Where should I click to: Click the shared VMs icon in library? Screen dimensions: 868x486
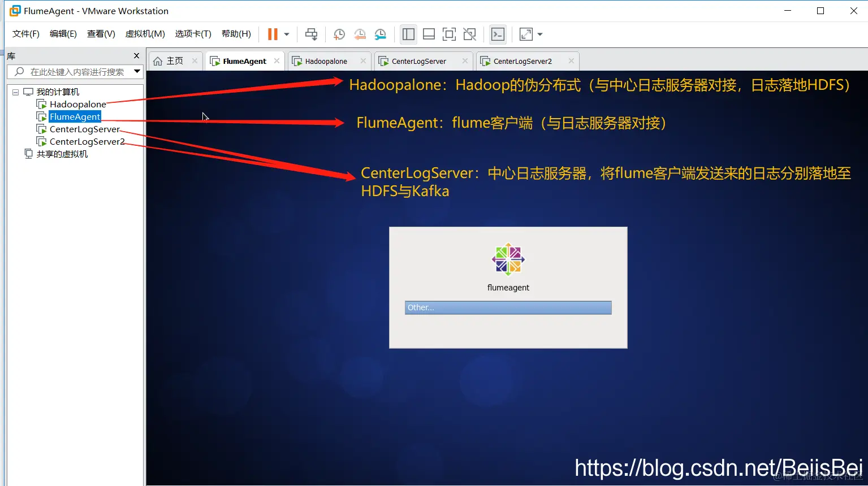coord(28,154)
